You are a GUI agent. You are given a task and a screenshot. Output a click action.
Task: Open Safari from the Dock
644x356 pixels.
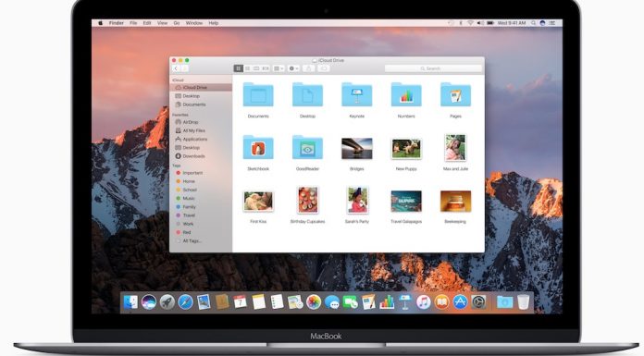(185, 302)
